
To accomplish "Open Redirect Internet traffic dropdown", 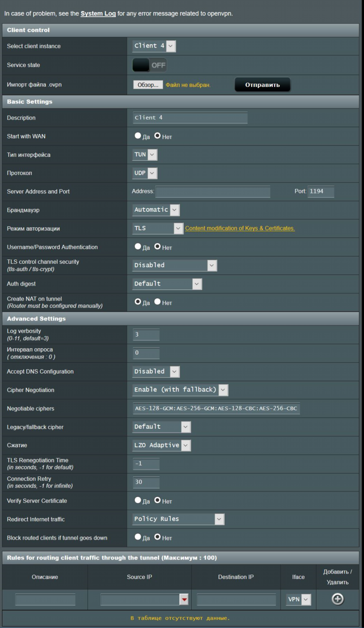I will [x=178, y=519].
